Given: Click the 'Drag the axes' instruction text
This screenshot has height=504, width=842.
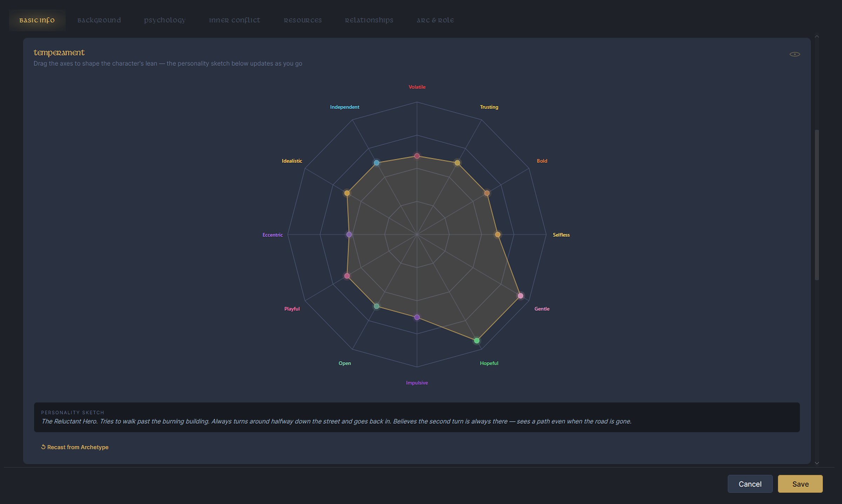Looking at the screenshot, I should (x=168, y=63).
